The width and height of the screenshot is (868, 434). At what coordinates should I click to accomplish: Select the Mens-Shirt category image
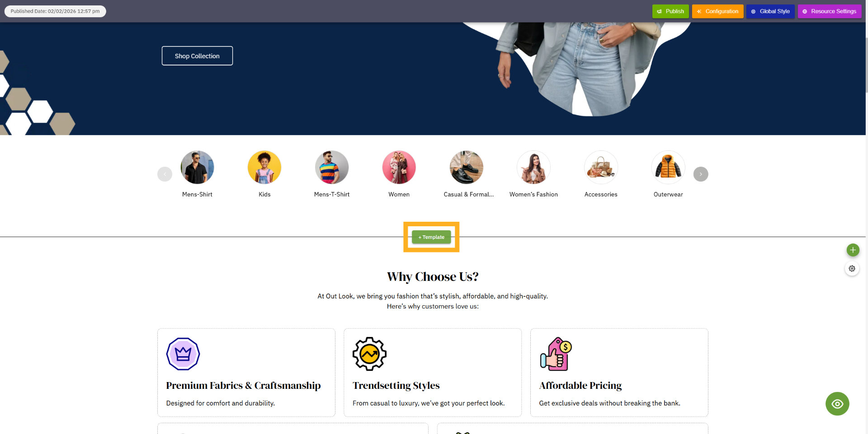(197, 167)
